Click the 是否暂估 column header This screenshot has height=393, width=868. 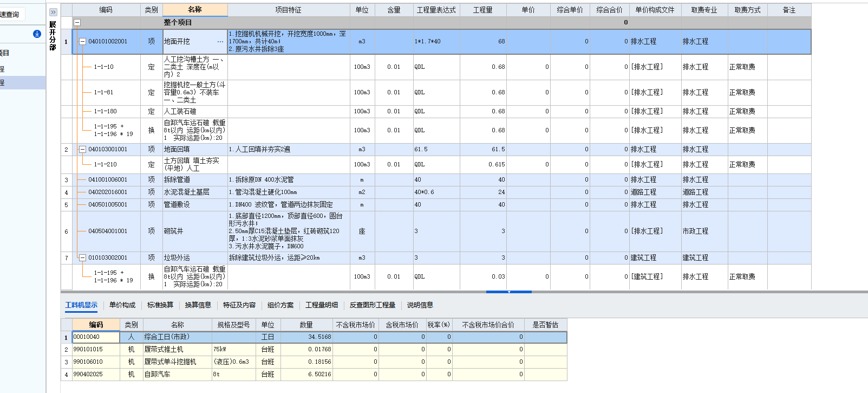(x=545, y=325)
